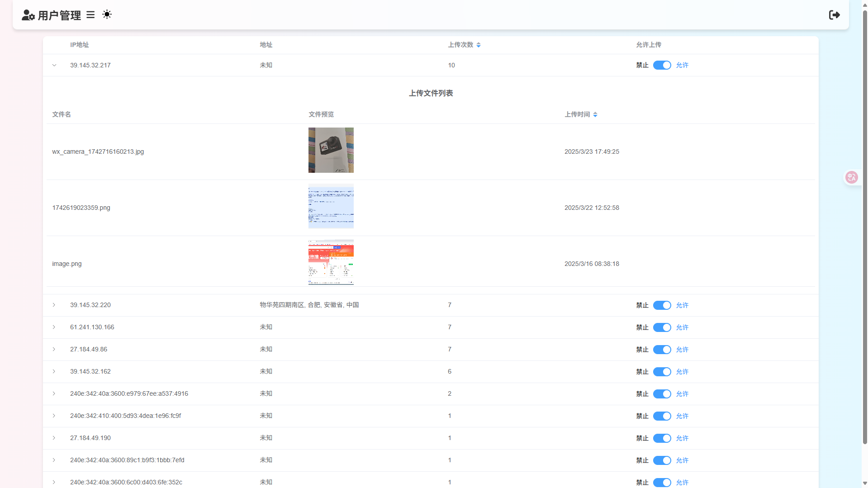Select file name image.png
Image resolution: width=868 pixels, height=488 pixels.
[x=67, y=264]
